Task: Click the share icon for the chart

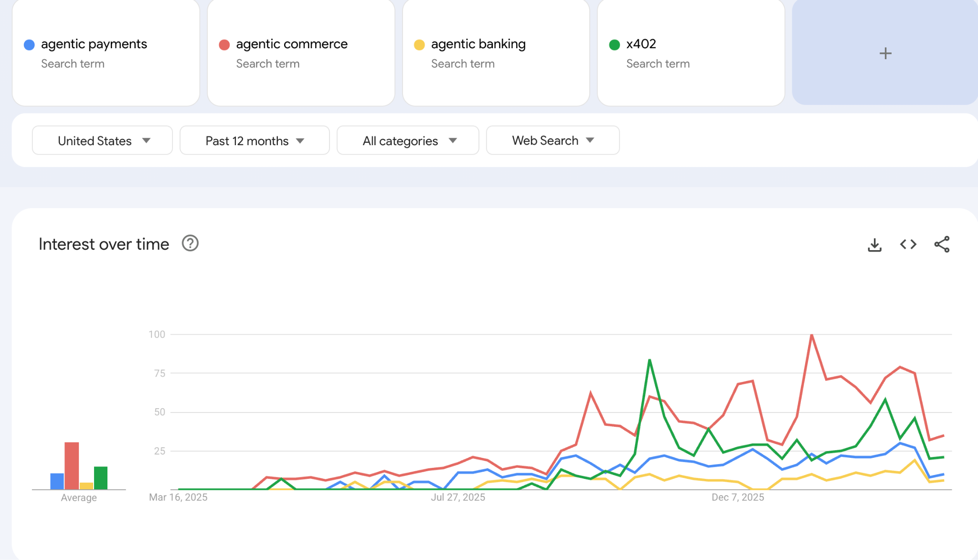Action: tap(942, 244)
